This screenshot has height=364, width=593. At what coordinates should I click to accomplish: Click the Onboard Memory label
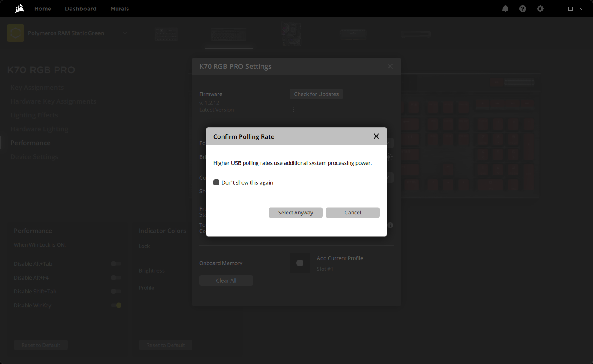point(221,263)
